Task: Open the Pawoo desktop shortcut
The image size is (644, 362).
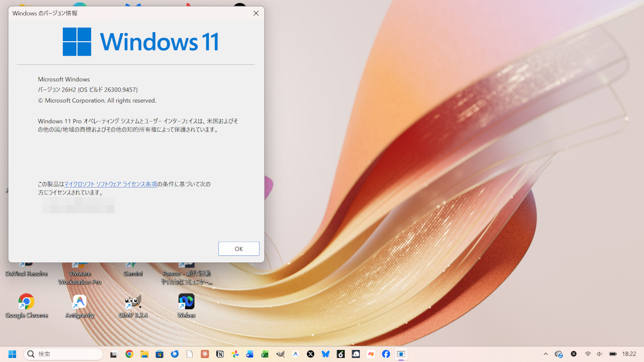Action: [x=186, y=272]
